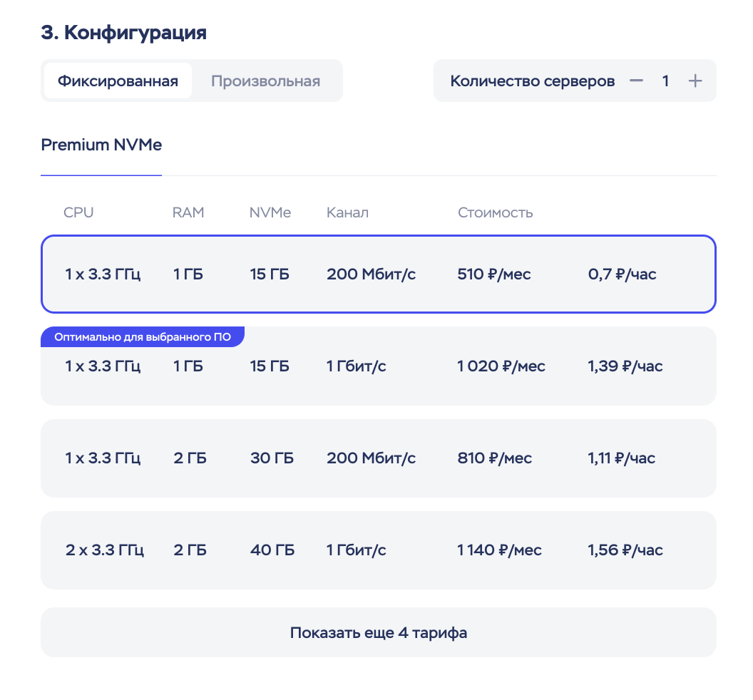
Task: Click the Стоимость column header
Action: point(495,212)
